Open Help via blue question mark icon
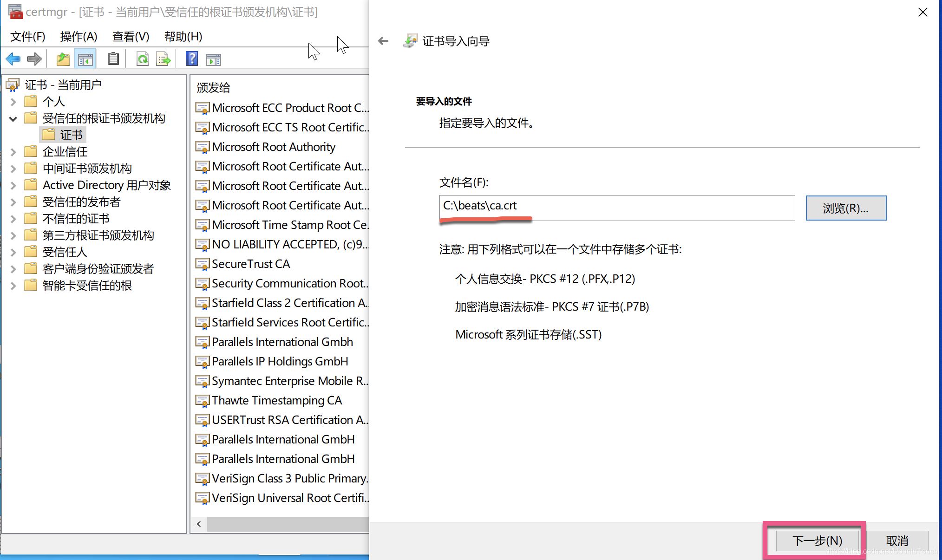The image size is (942, 560). point(191,59)
